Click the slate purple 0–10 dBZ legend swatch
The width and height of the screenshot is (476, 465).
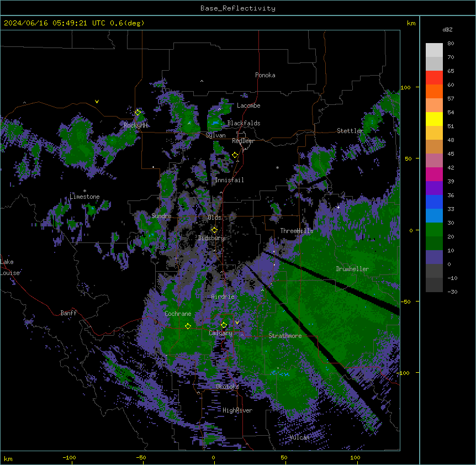[x=434, y=257]
